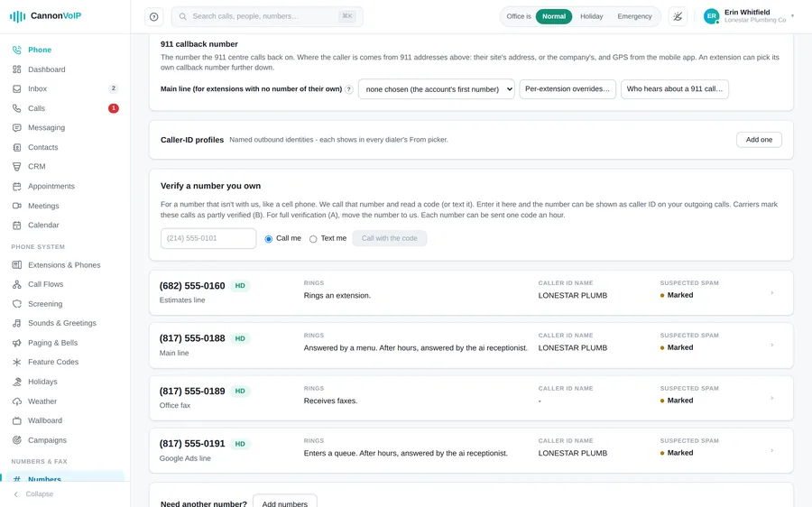
Task: Expand the (817) 555-0188 row chevron
Action: pos(771,346)
